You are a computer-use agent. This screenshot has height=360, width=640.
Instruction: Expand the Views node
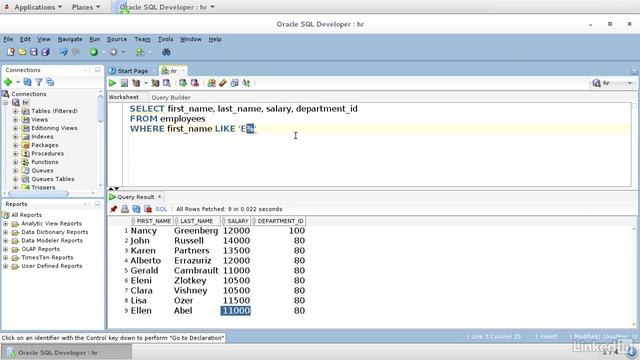[16, 120]
